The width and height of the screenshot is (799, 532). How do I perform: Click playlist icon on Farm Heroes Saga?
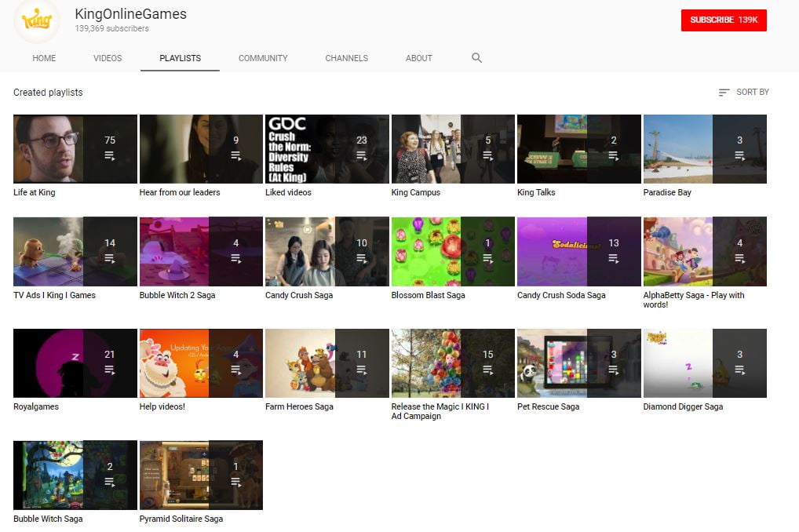361,370
